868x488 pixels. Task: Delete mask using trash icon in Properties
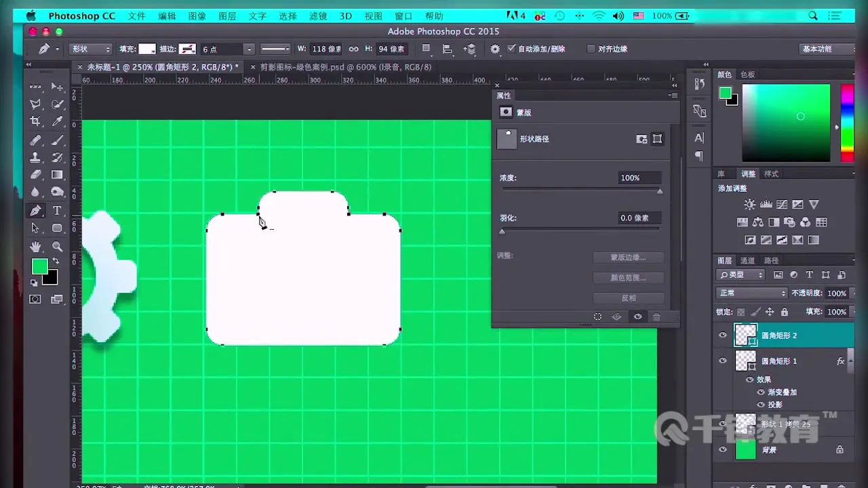pyautogui.click(x=656, y=317)
